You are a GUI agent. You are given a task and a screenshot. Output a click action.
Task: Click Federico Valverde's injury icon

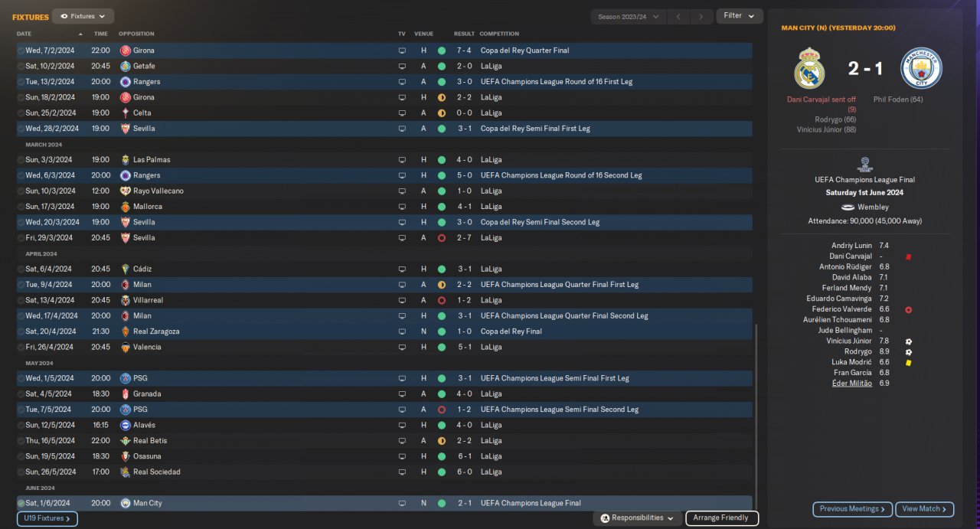pyautogui.click(x=908, y=309)
